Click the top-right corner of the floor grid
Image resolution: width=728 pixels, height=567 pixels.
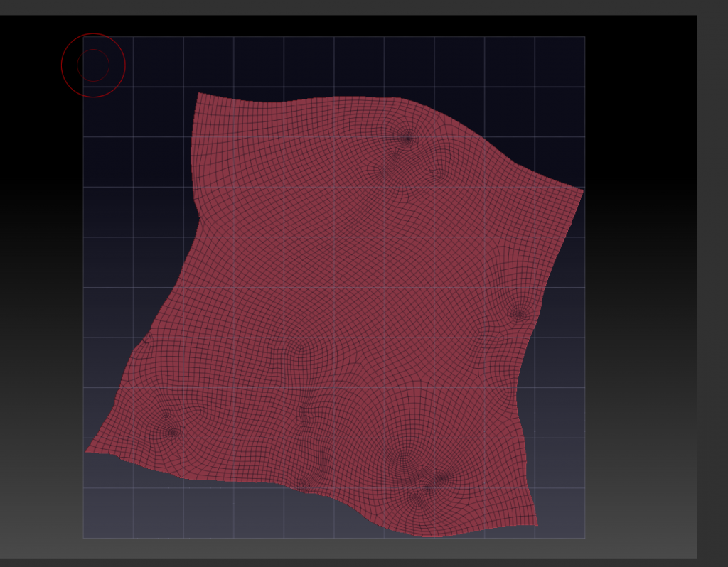point(584,37)
